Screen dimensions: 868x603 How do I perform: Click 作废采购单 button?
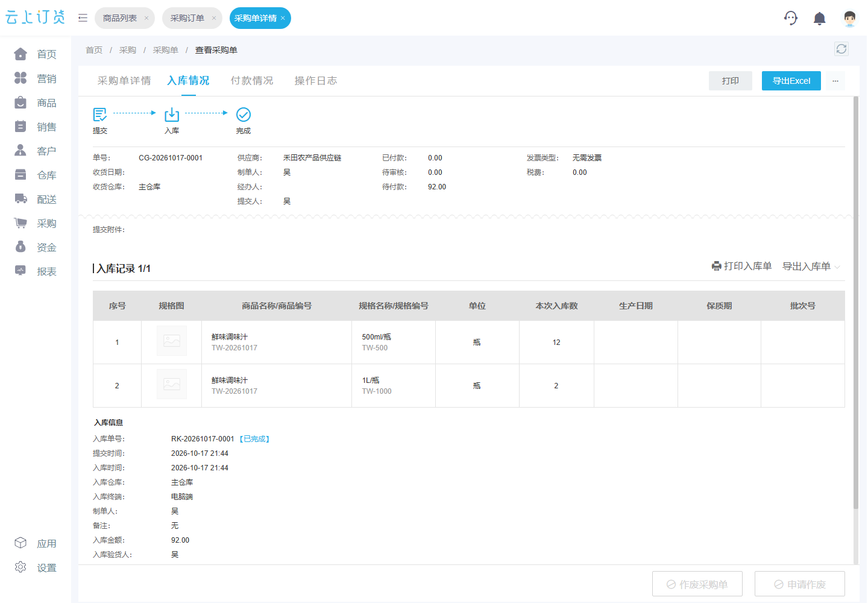pyautogui.click(x=697, y=584)
